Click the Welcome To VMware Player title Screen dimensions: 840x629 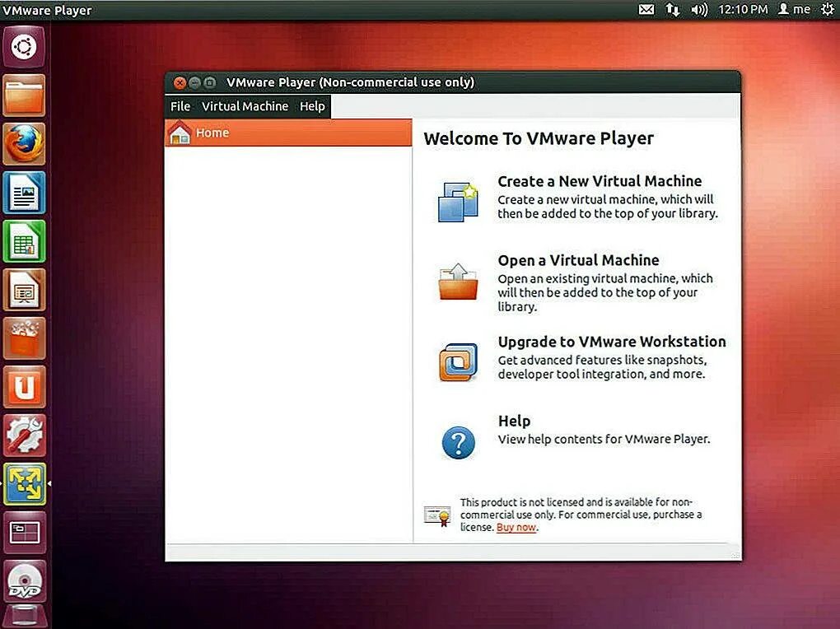point(539,139)
